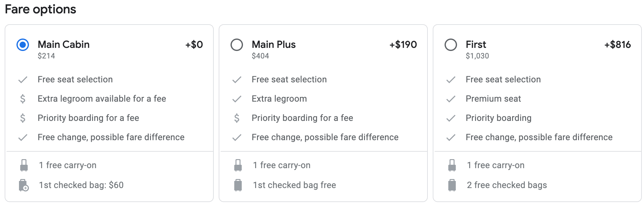Click Main Plus Priority boarding dollar icon
The height and width of the screenshot is (207, 644).
click(237, 118)
